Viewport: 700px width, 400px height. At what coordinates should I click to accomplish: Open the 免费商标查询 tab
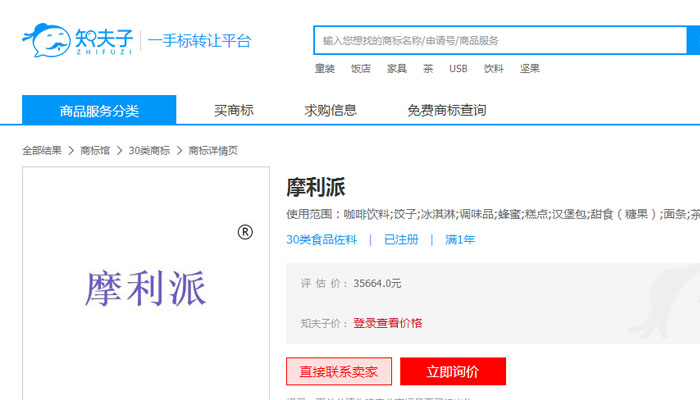[446, 110]
